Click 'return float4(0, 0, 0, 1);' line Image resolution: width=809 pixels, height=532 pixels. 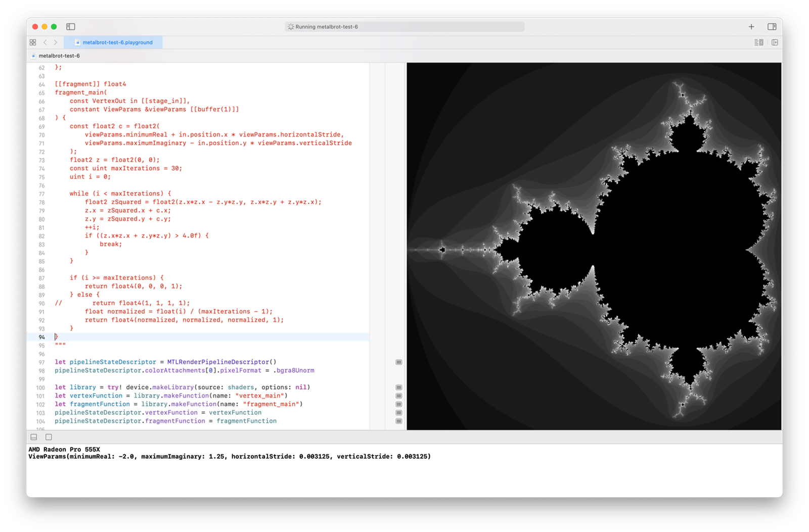(x=133, y=286)
